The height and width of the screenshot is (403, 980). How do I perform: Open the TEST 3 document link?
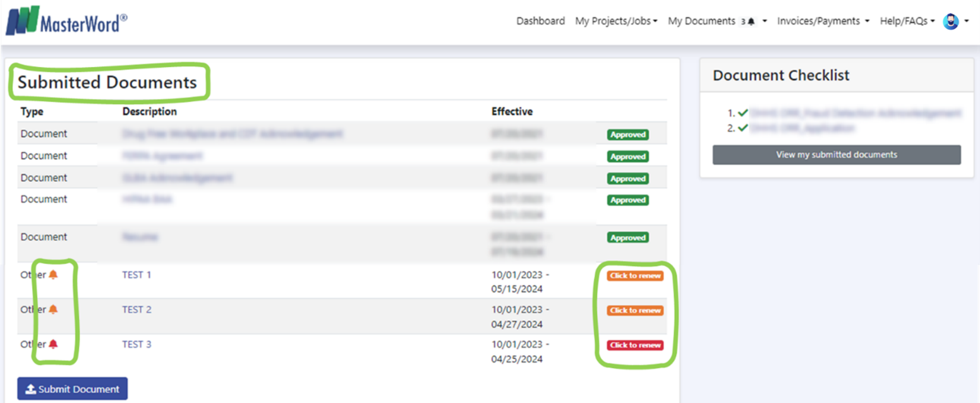pyautogui.click(x=136, y=344)
